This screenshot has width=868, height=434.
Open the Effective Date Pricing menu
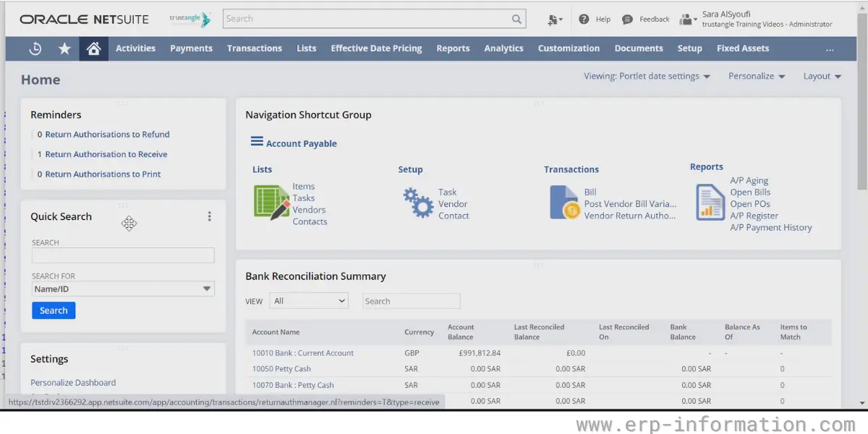coord(376,48)
